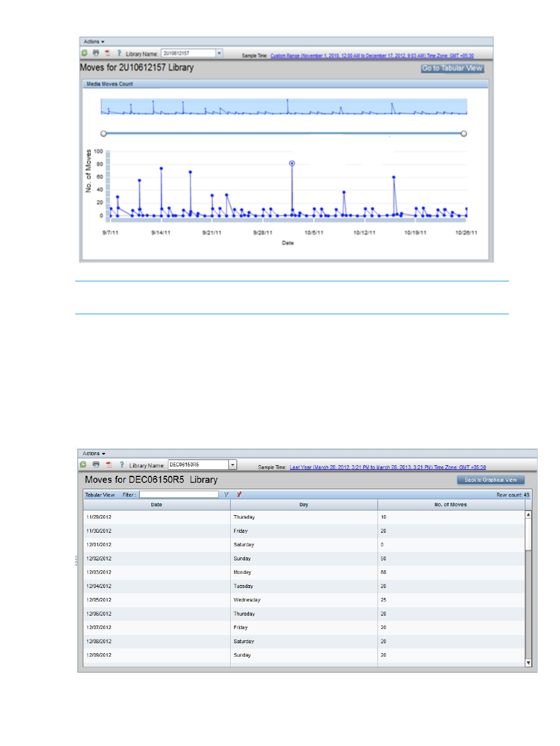The image size is (560, 746).
Task: Print the 2U10612157 moves chart
Action: click(x=96, y=53)
